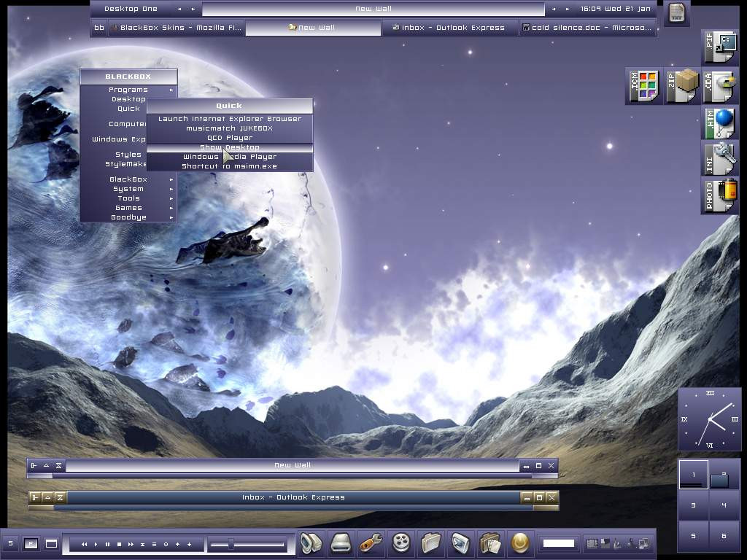Launch the computer monitor dock icon
Screen dimensions: 747x560
coord(311,542)
